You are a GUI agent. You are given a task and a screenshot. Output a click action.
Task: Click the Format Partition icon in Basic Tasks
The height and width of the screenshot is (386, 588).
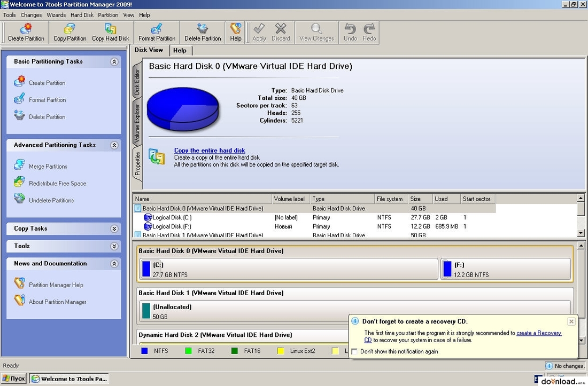click(19, 98)
